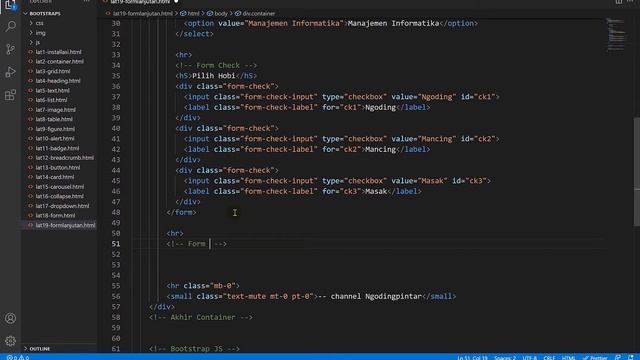The image size is (640, 360).
Task: Click the UTF-8 encoding status item
Action: [x=530, y=358]
